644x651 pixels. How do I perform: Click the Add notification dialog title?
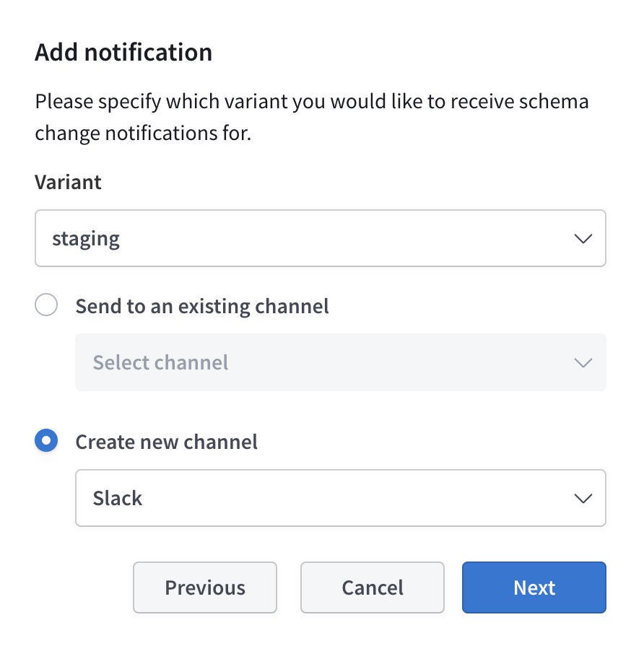click(x=123, y=52)
